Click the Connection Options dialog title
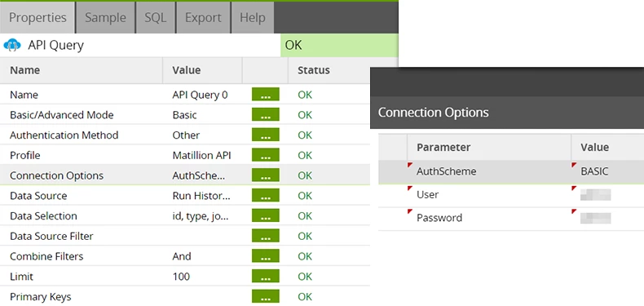Image resolution: width=644 pixels, height=306 pixels. [434, 113]
